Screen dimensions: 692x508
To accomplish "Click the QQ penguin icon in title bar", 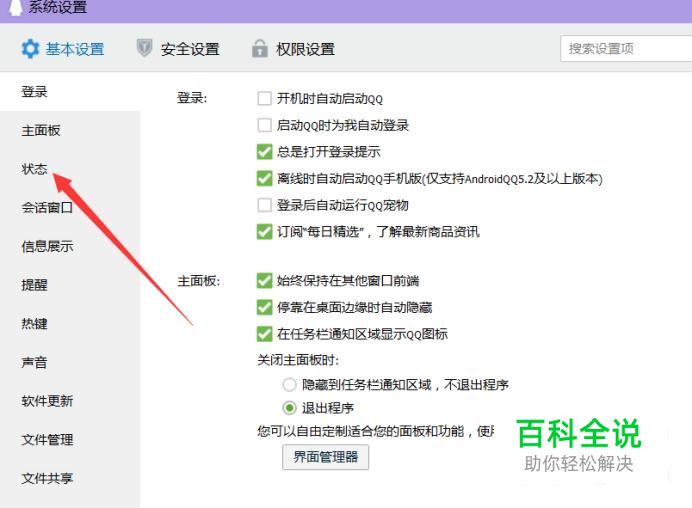I will pos(15,7).
